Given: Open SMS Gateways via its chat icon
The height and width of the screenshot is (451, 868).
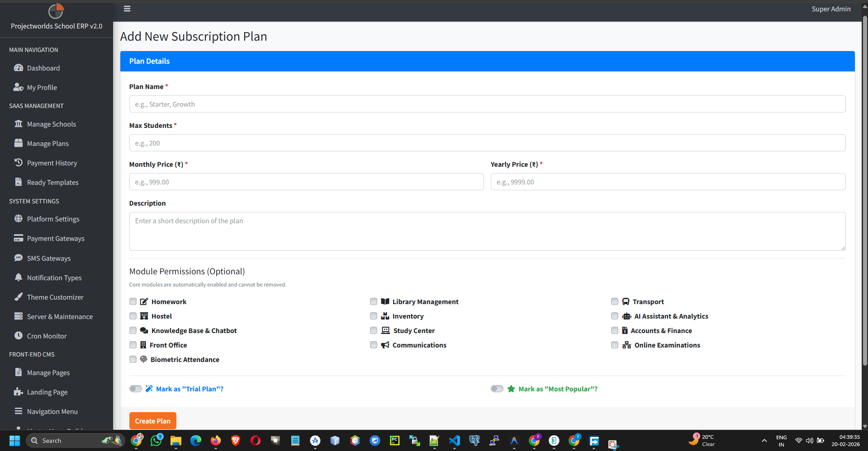Looking at the screenshot, I should point(19,258).
